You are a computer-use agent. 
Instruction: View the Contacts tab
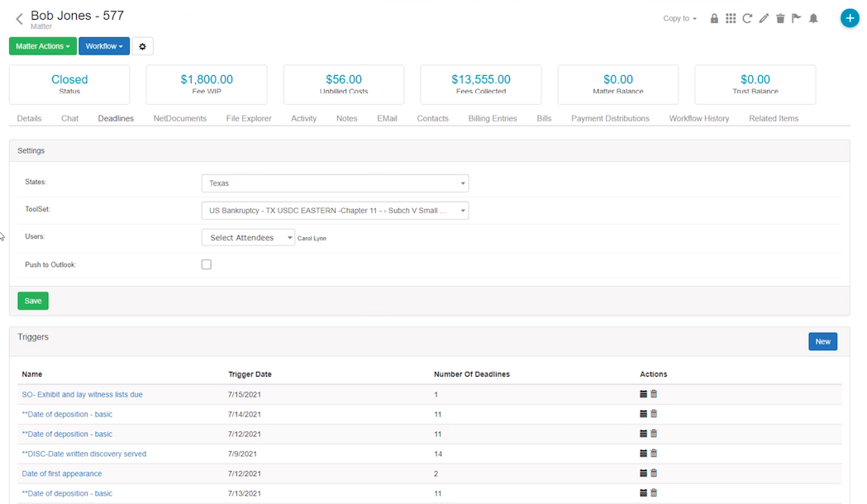(x=432, y=118)
